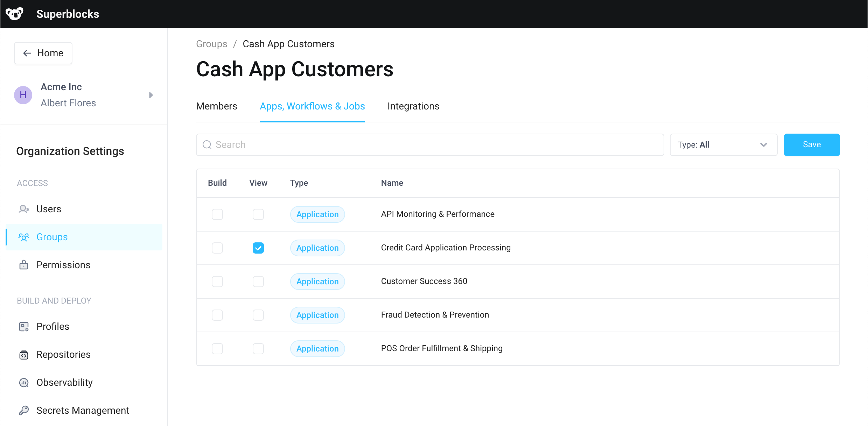868x426 pixels.
Task: Enable Build permission for API Monitoring & Performance
Action: point(217,214)
